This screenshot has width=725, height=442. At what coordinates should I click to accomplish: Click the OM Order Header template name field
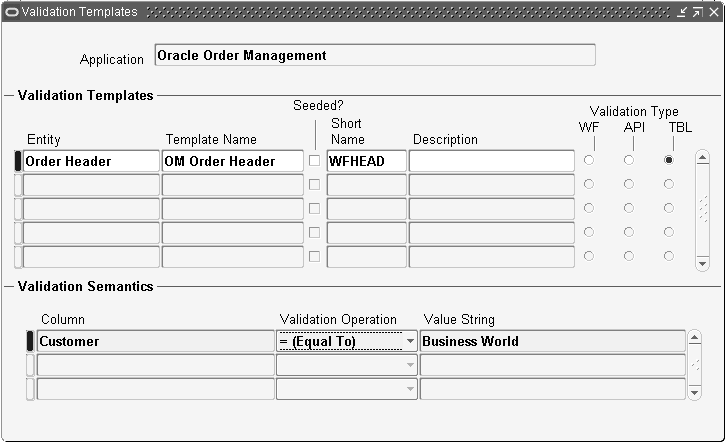[233, 161]
